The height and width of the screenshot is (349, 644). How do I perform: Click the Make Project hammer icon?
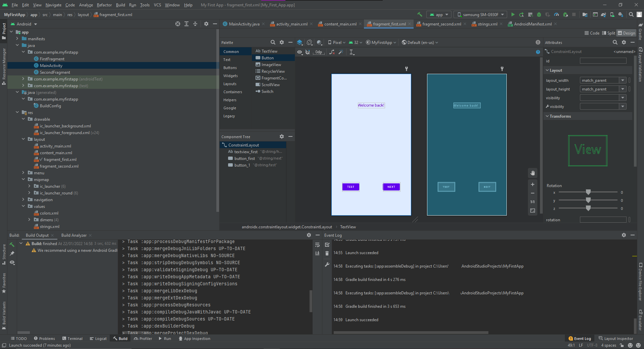tap(420, 14)
